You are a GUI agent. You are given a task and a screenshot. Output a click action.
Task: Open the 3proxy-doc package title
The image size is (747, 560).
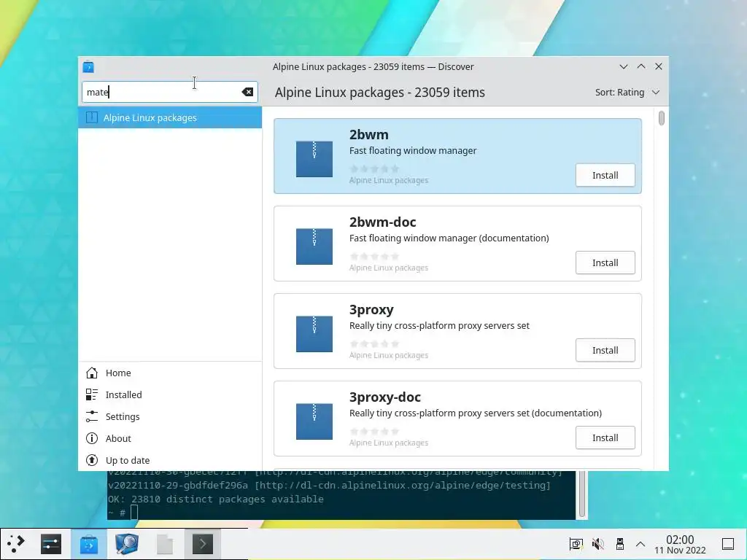pos(385,397)
